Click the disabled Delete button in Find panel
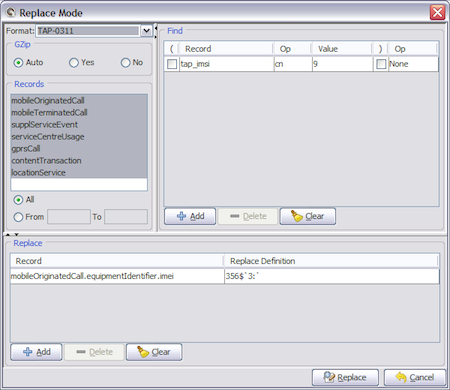450x390 pixels. click(248, 216)
